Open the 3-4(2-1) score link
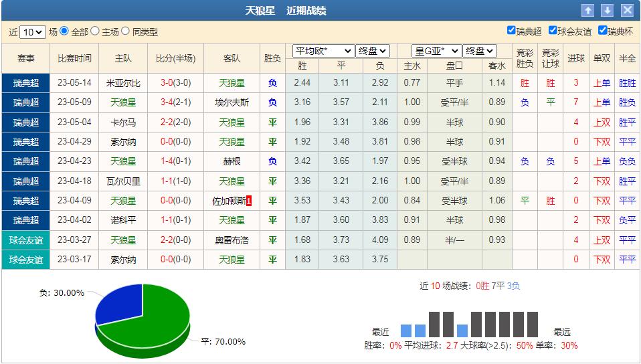This screenshot has height=364, width=641. (x=176, y=102)
